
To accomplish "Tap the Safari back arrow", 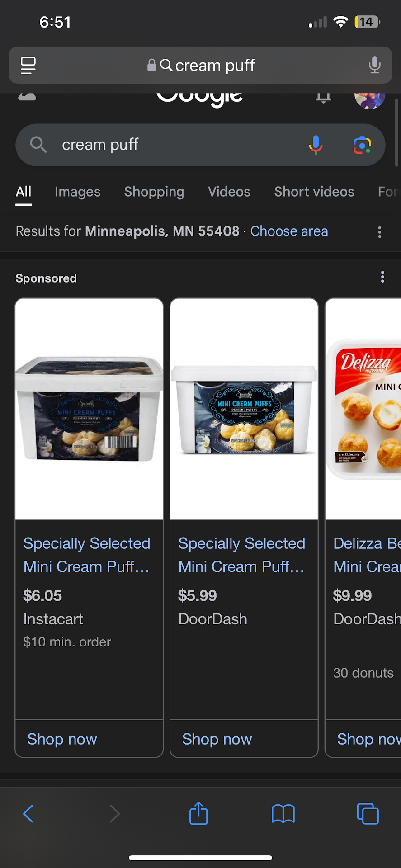I will point(28,814).
